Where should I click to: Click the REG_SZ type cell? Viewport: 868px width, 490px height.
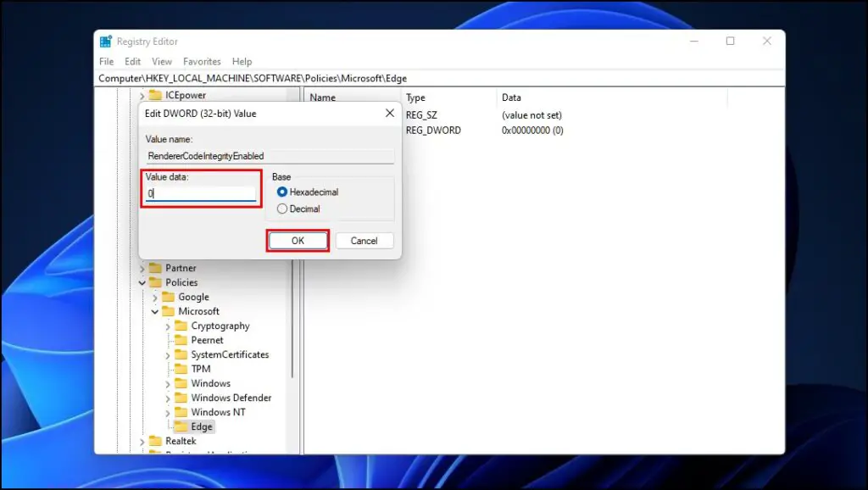[421, 115]
